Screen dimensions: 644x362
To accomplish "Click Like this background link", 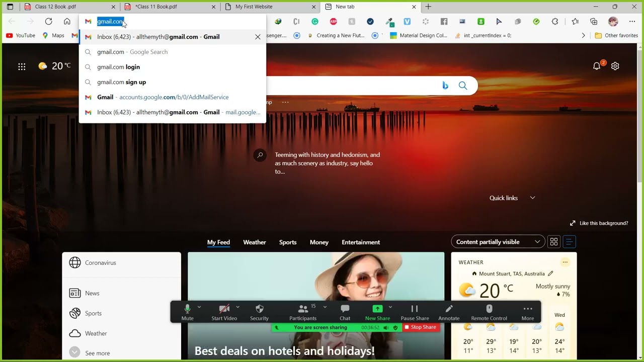I will click(x=599, y=223).
